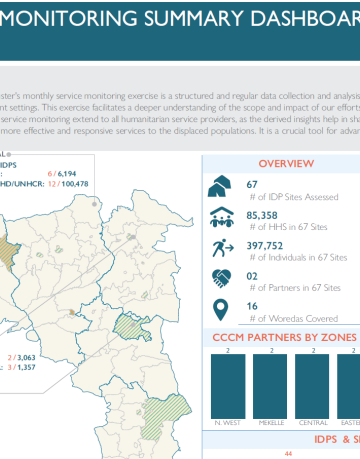Click the IDP sites tent icon
Viewport: 360px width, 459px height.
point(219,186)
